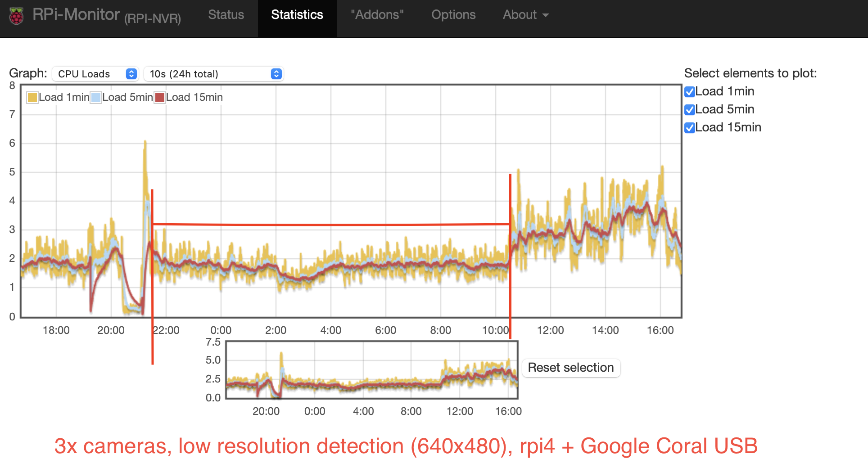Expand the About dropdown menu
The height and width of the screenshot is (468, 868).
tap(525, 15)
